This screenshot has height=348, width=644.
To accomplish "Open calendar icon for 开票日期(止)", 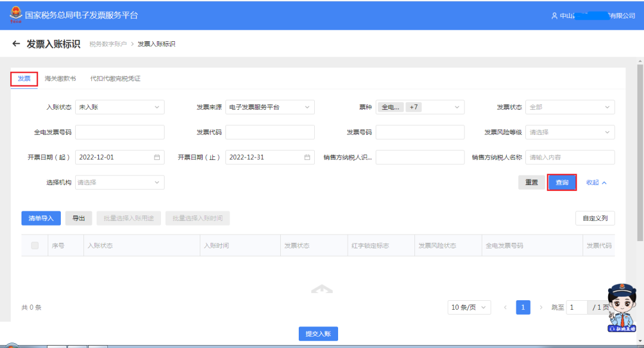I will 308,158.
